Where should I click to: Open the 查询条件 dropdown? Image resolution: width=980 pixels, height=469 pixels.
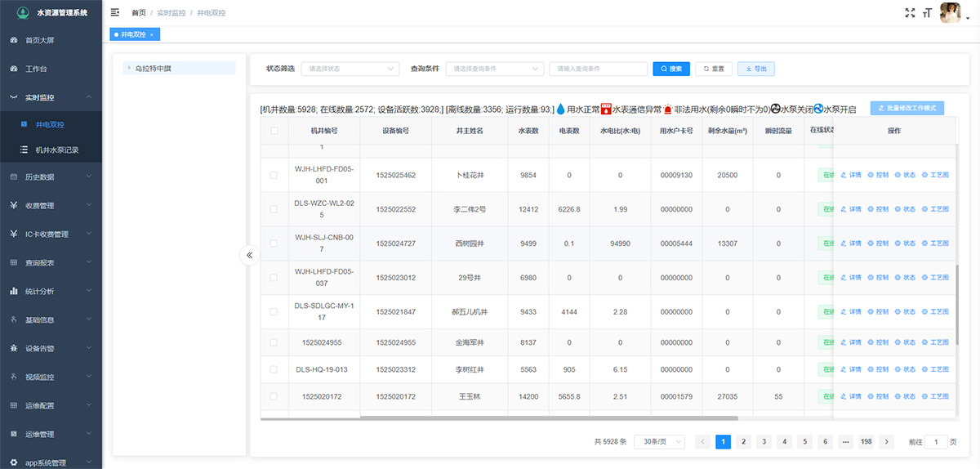498,69
